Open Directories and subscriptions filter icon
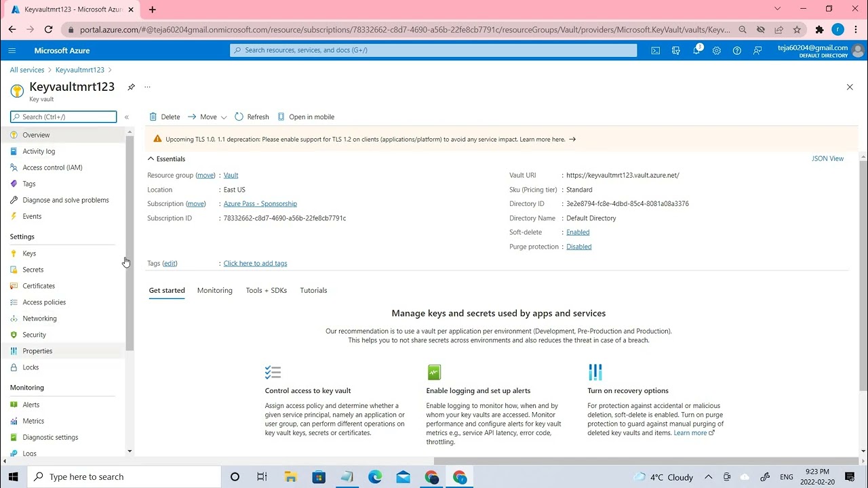Image resolution: width=868 pixels, height=488 pixels. 675,50
